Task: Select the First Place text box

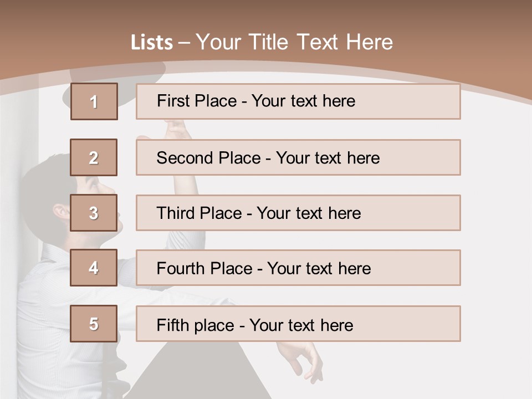Action: (298, 101)
